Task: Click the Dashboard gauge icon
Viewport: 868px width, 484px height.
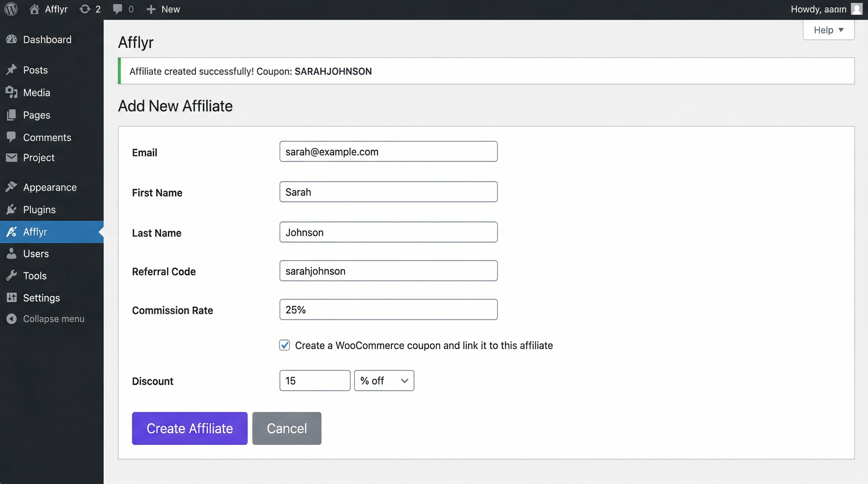Action: [x=11, y=39]
